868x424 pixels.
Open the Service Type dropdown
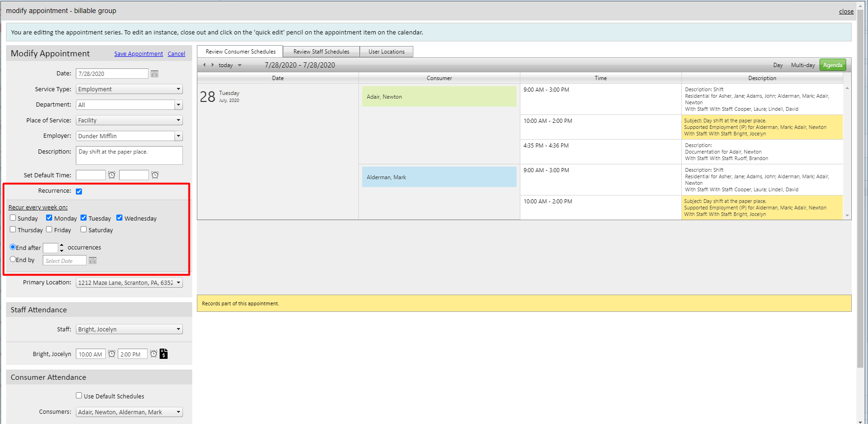pyautogui.click(x=129, y=89)
